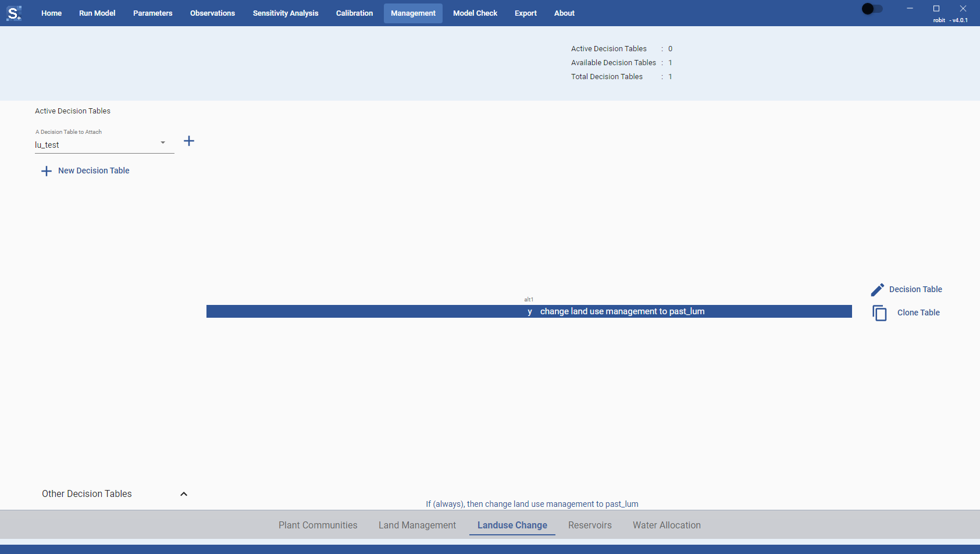
Task: Switch to Calibration menu
Action: [354, 13]
